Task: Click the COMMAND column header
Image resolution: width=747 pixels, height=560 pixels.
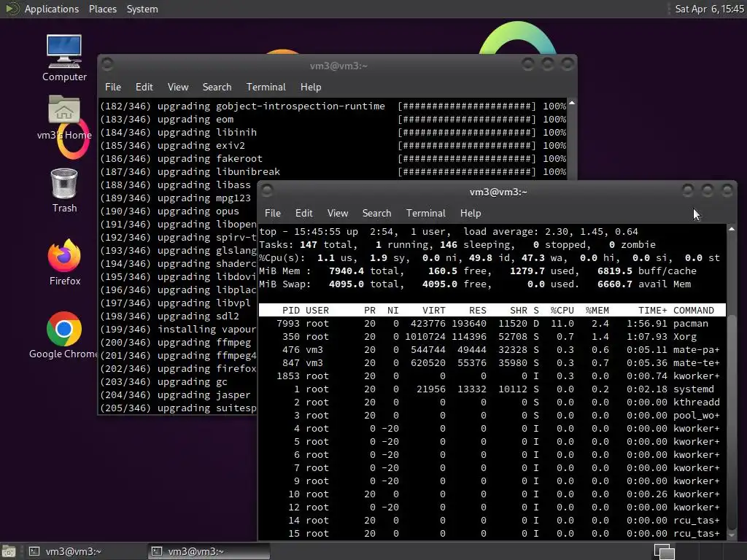Action: [x=694, y=311]
